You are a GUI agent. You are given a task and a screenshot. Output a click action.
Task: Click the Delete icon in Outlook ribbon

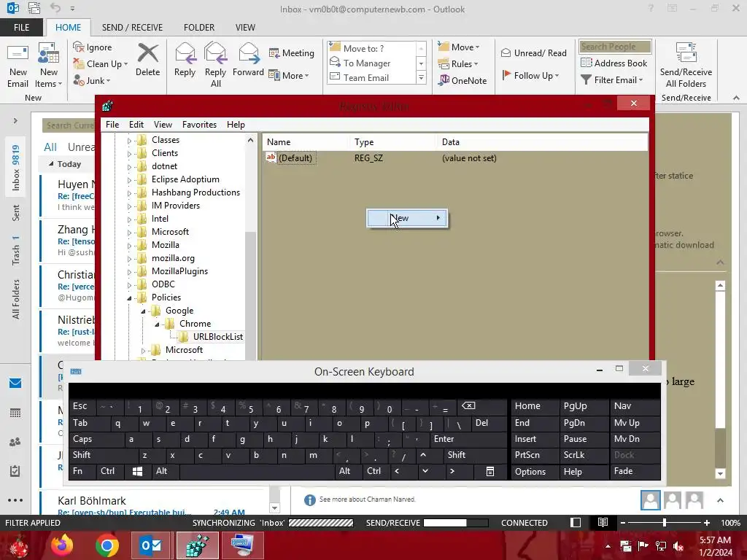click(147, 60)
